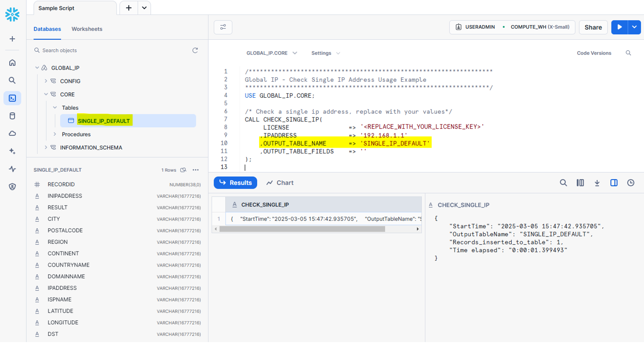Click the Search objects field

111,50
